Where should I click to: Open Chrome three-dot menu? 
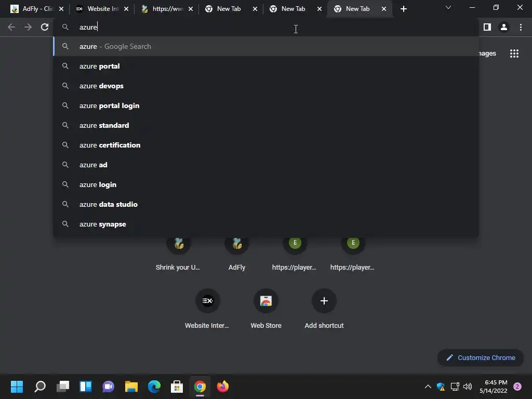[521, 27]
